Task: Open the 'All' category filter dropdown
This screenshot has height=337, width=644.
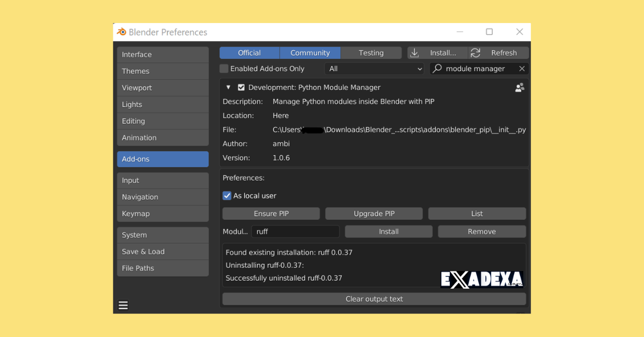Action: [x=374, y=68]
